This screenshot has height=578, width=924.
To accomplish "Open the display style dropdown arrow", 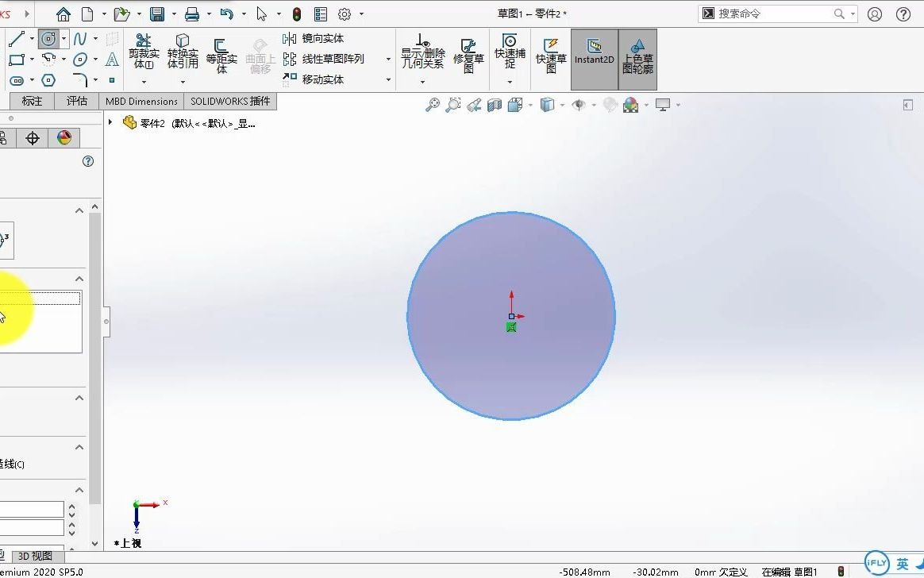I will [563, 104].
